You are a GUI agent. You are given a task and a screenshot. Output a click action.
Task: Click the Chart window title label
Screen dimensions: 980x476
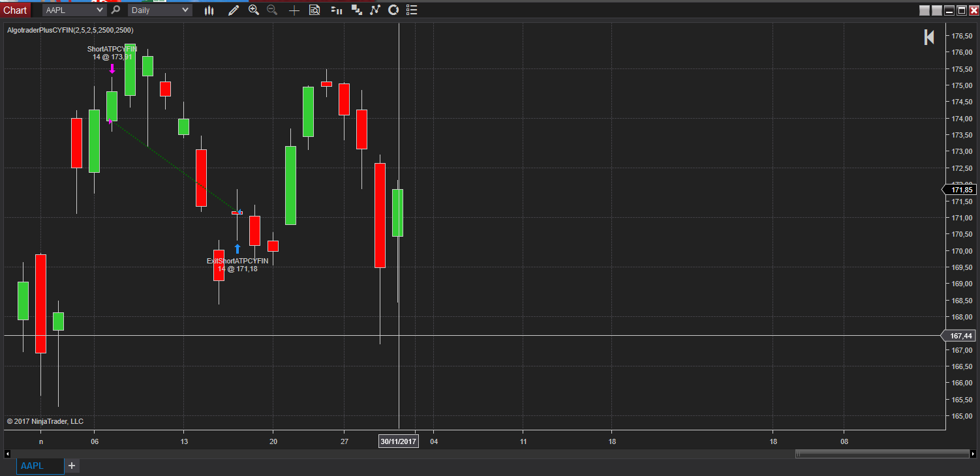15,10
